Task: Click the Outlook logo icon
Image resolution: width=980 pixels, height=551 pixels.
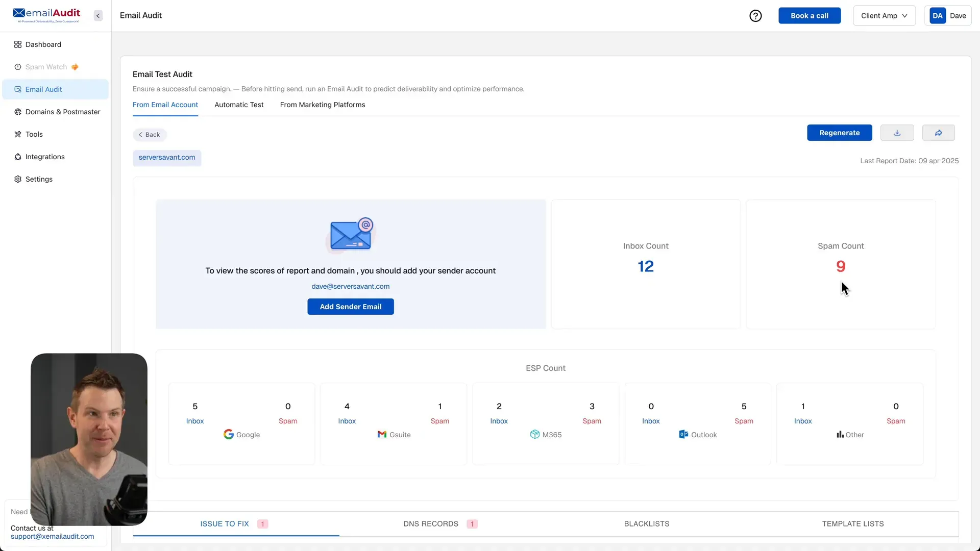Action: coord(683,434)
